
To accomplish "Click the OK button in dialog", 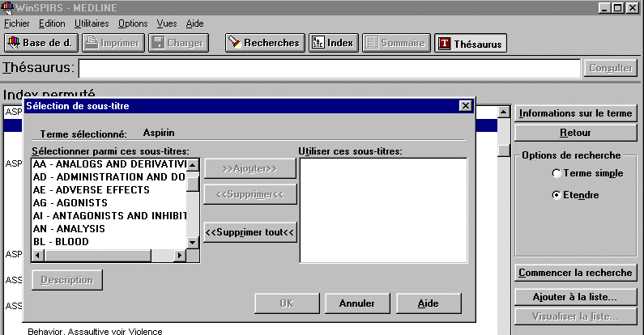I will click(287, 303).
